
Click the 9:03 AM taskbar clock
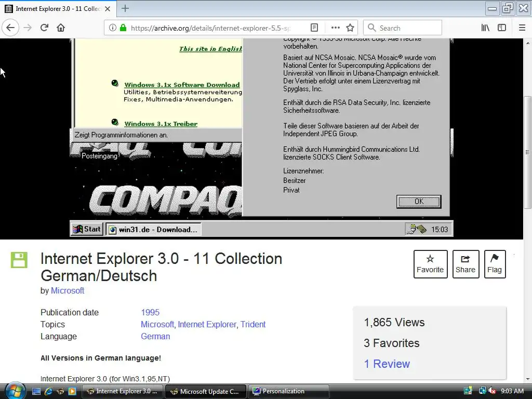click(512, 391)
